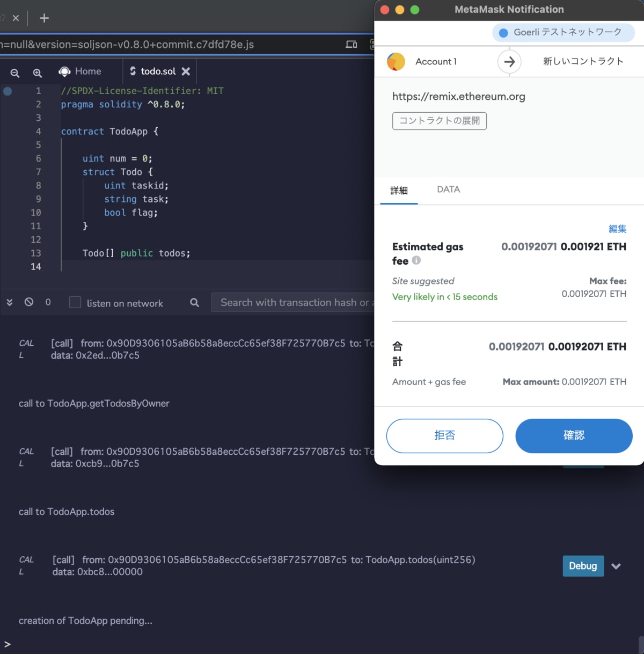The width and height of the screenshot is (644, 654).
Task: Click terminal pending transaction counter 0
Action: [x=48, y=302]
